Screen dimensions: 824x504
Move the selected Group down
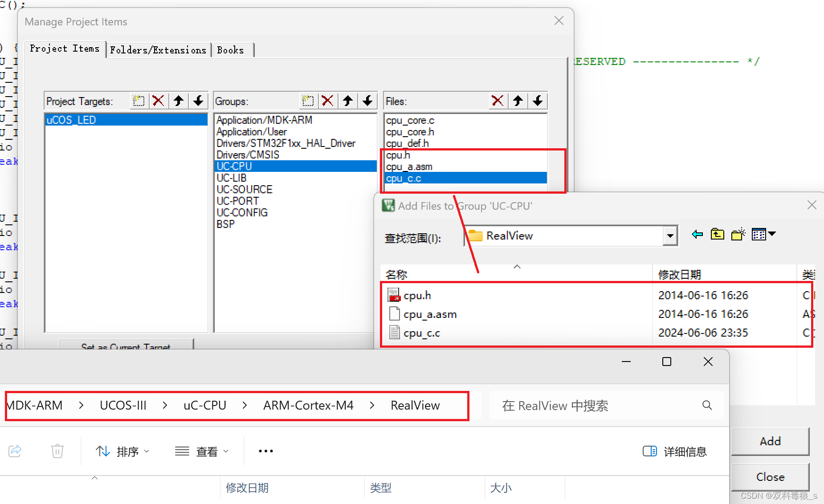coord(367,101)
